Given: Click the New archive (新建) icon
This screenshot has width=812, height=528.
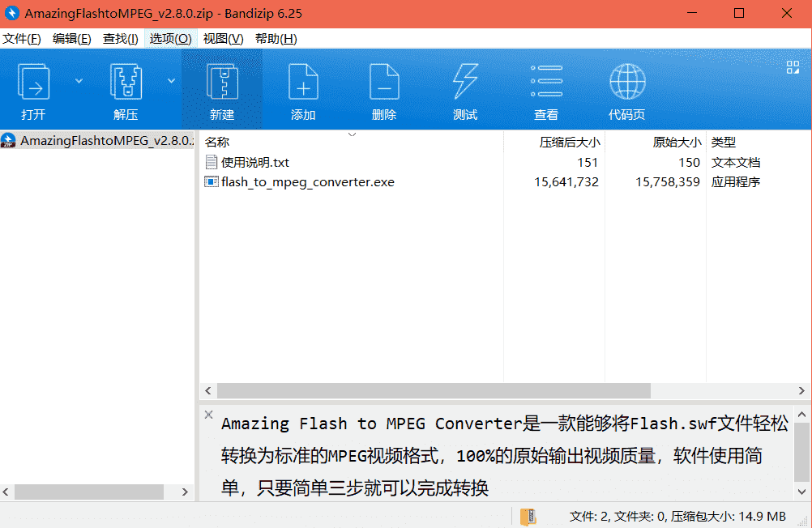Looking at the screenshot, I should pos(222,82).
